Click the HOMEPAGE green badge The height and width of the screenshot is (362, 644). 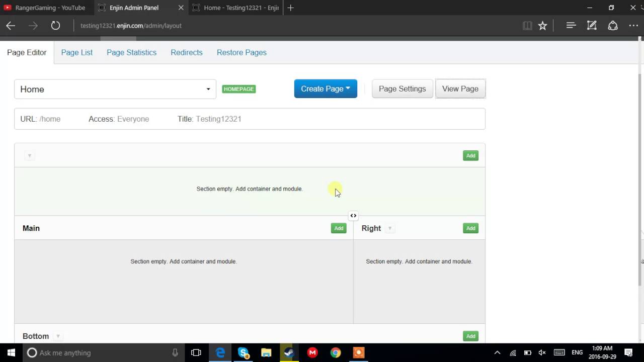[x=239, y=89]
